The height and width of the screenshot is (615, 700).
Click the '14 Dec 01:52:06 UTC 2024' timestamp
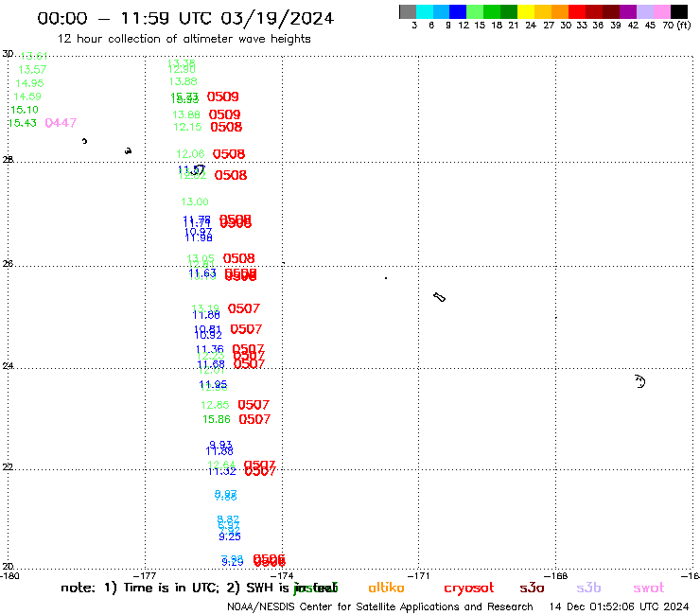[x=619, y=606]
